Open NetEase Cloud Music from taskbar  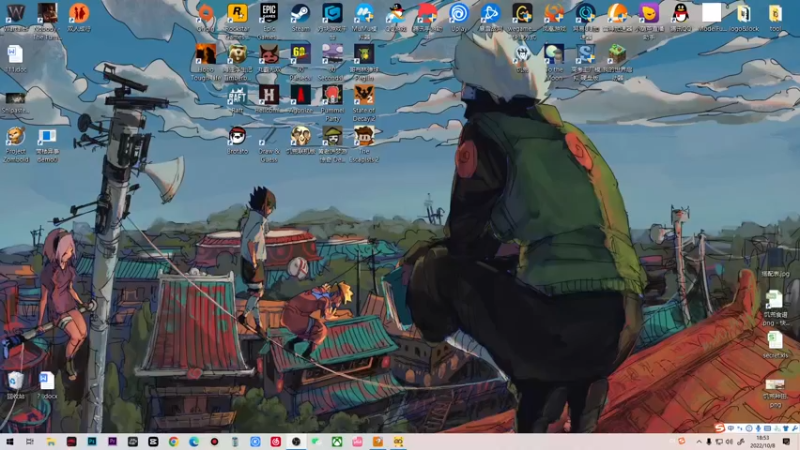click(276, 442)
